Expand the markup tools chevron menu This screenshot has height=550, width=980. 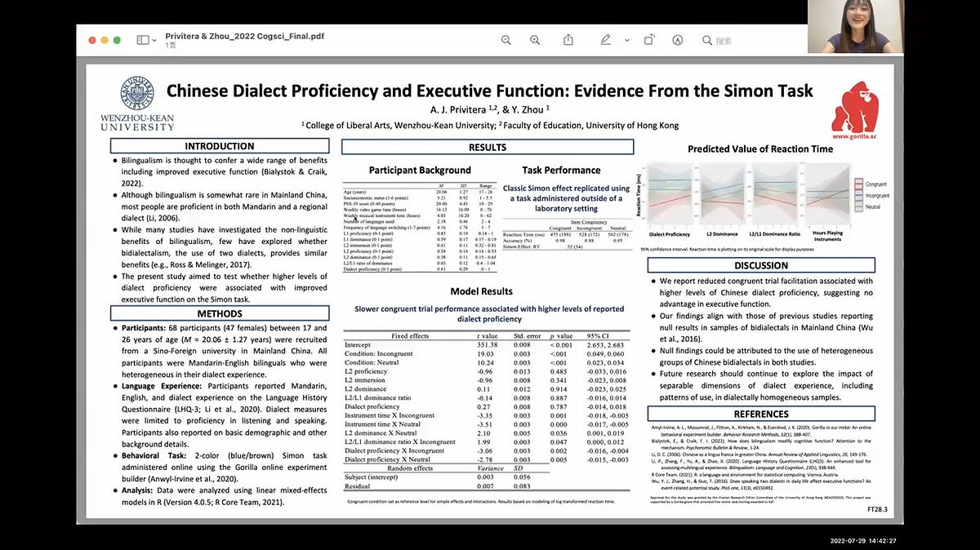[x=626, y=40]
